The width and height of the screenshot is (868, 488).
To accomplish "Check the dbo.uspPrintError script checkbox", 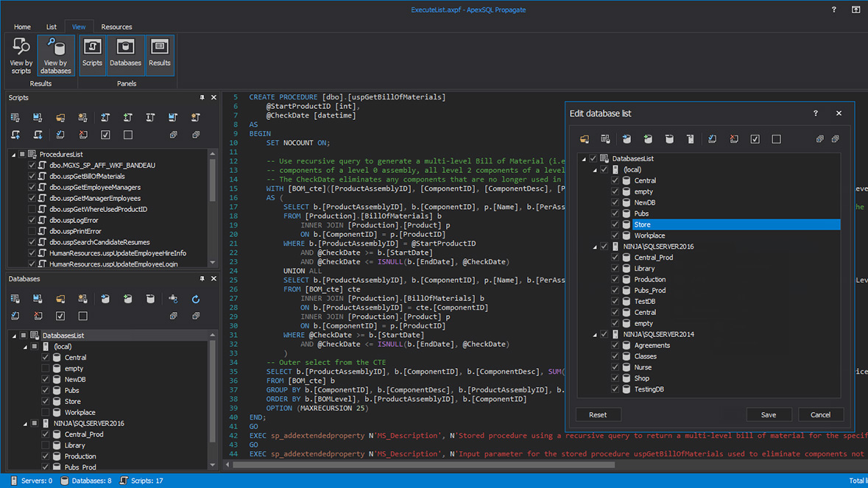I will pos(32,231).
